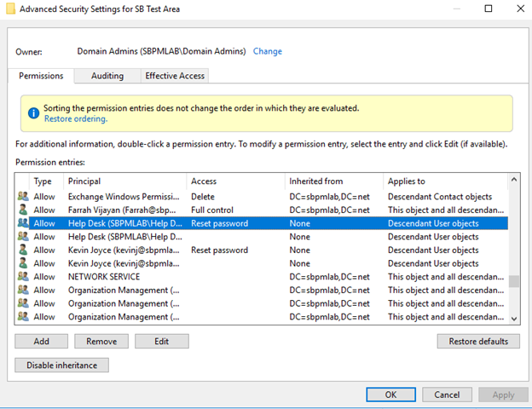Click the blue info icon in the yellow banner

(x=33, y=113)
